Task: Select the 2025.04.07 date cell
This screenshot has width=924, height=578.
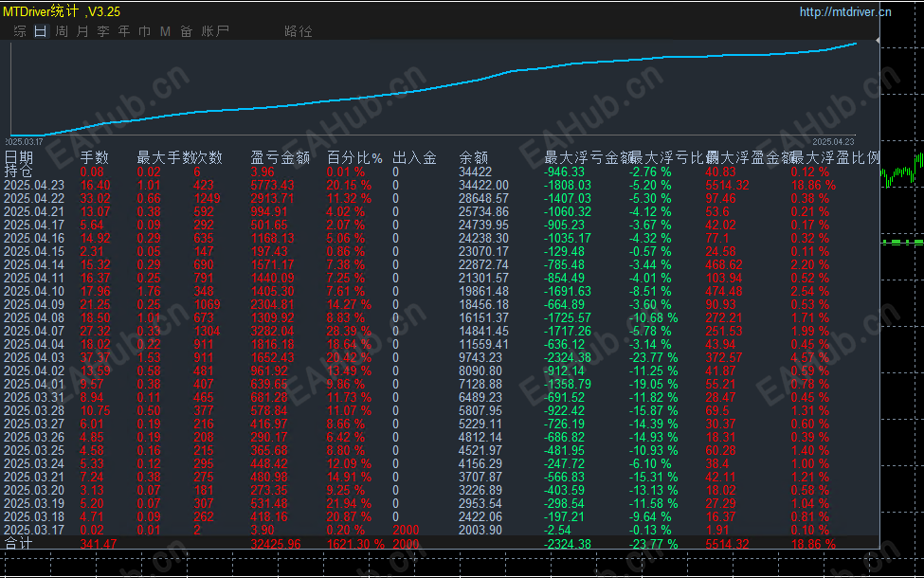Action: point(34,331)
